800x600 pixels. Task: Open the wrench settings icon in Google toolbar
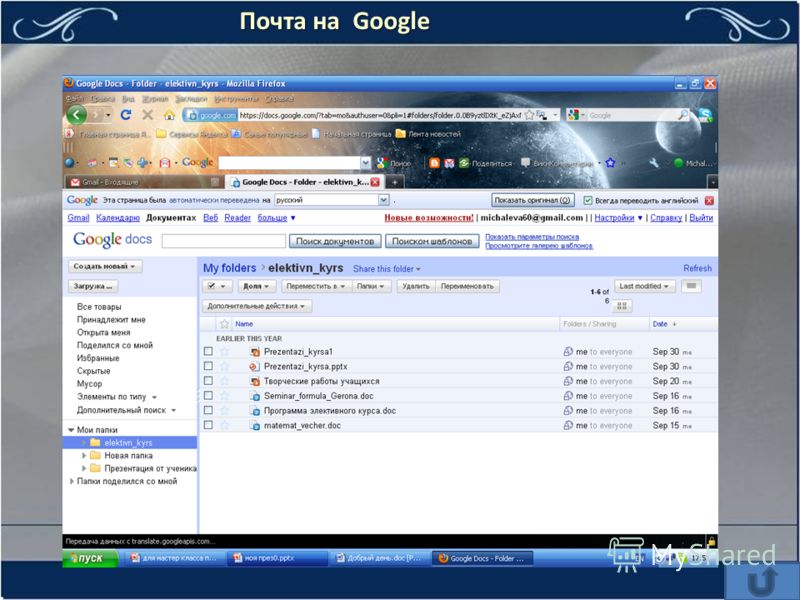tap(654, 163)
